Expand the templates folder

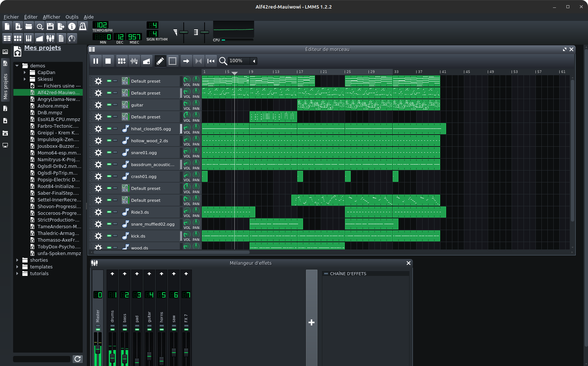pyautogui.click(x=17, y=267)
